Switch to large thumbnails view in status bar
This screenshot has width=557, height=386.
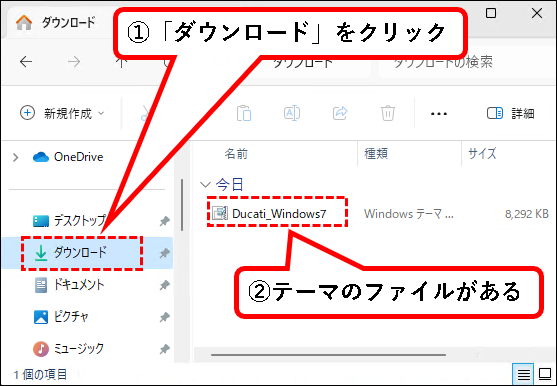[x=545, y=374]
